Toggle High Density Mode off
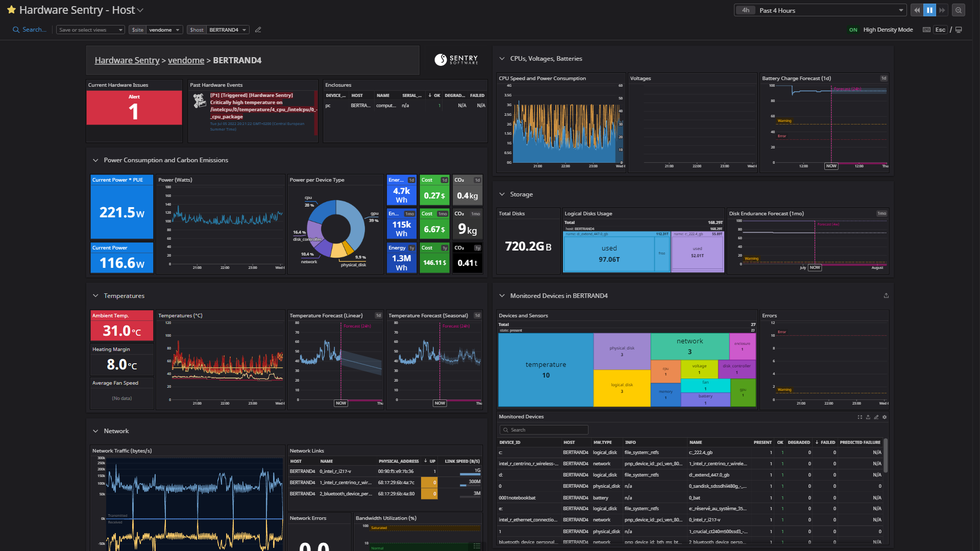This screenshot has width=980, height=551. 853,30
